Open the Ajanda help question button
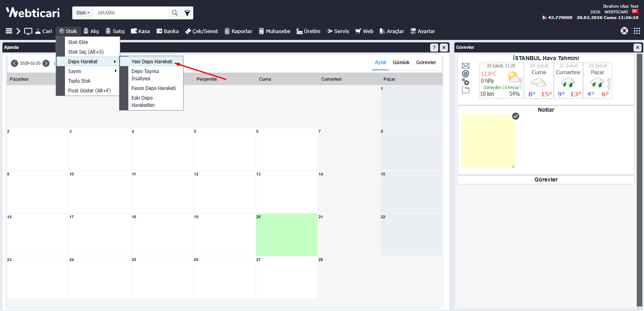 pyautogui.click(x=434, y=48)
